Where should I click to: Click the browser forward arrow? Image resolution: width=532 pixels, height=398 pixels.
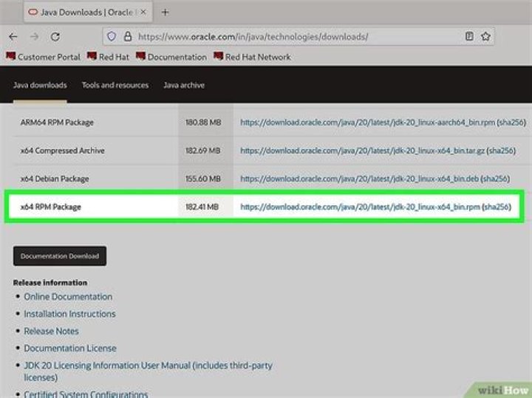tap(34, 37)
